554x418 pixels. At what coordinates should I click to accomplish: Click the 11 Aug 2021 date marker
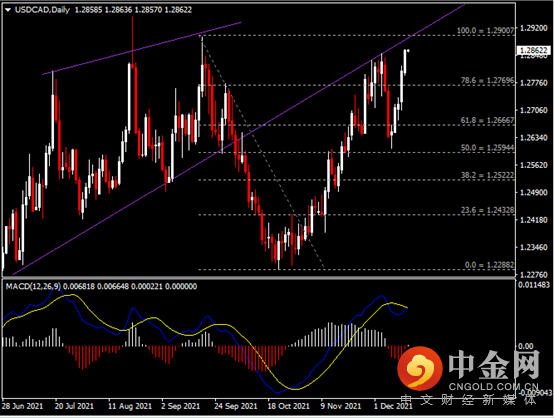(x=130, y=406)
